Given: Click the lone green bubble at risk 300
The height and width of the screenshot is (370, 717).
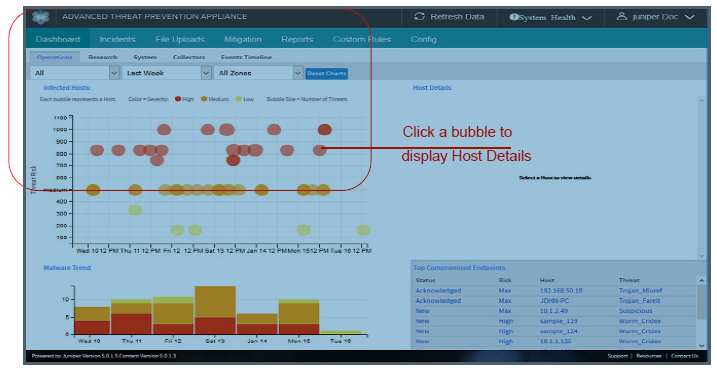Looking at the screenshot, I should [135, 210].
